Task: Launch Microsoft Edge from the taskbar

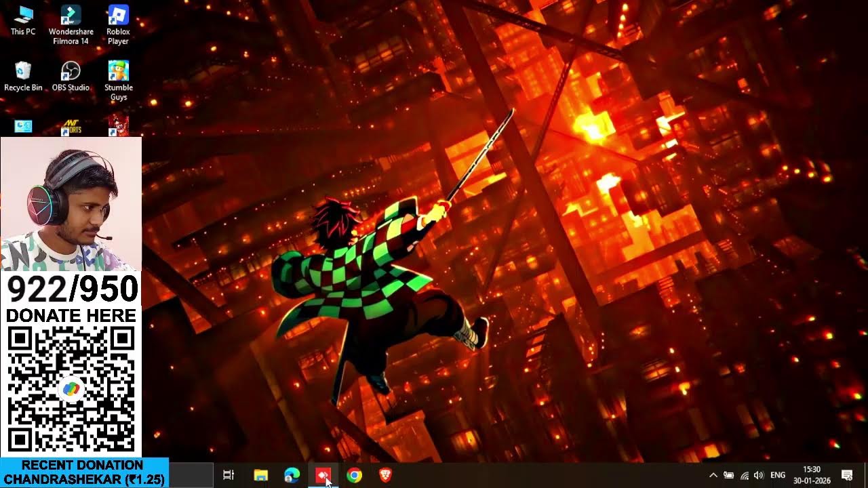Action: click(x=292, y=475)
